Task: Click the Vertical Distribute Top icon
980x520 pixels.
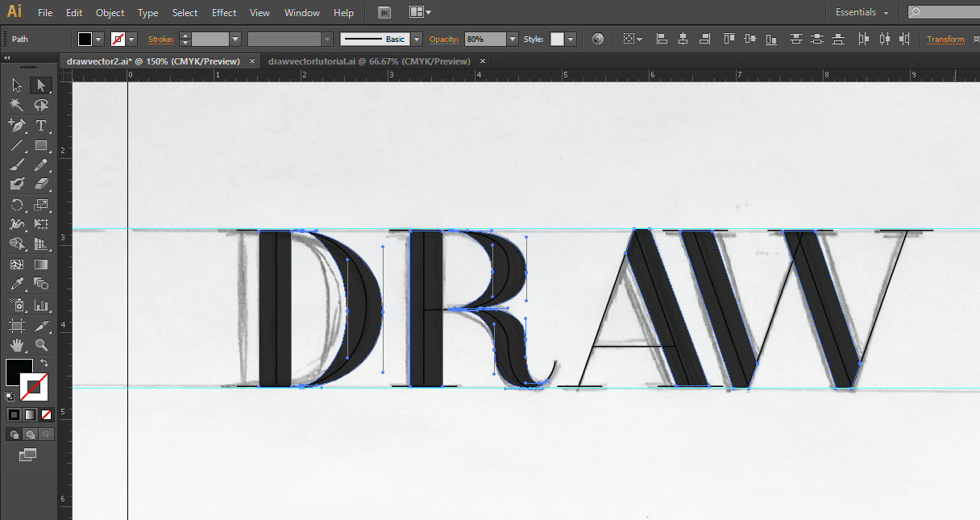Action: (x=796, y=39)
